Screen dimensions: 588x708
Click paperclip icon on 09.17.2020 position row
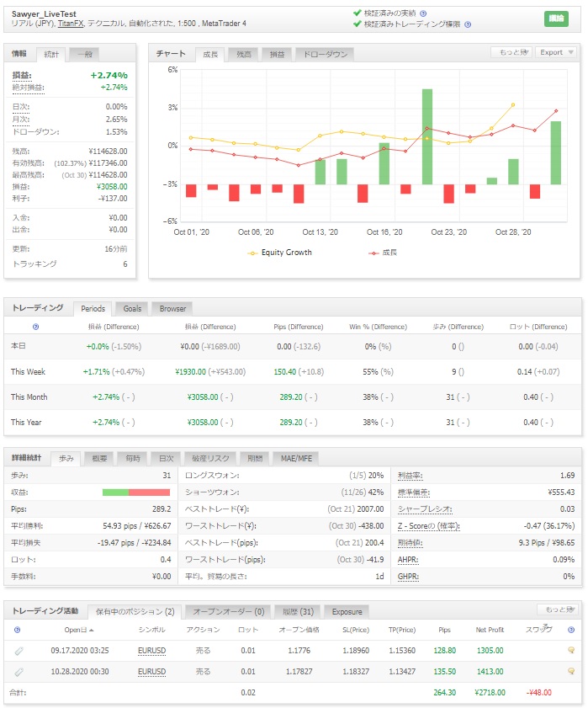point(19,650)
